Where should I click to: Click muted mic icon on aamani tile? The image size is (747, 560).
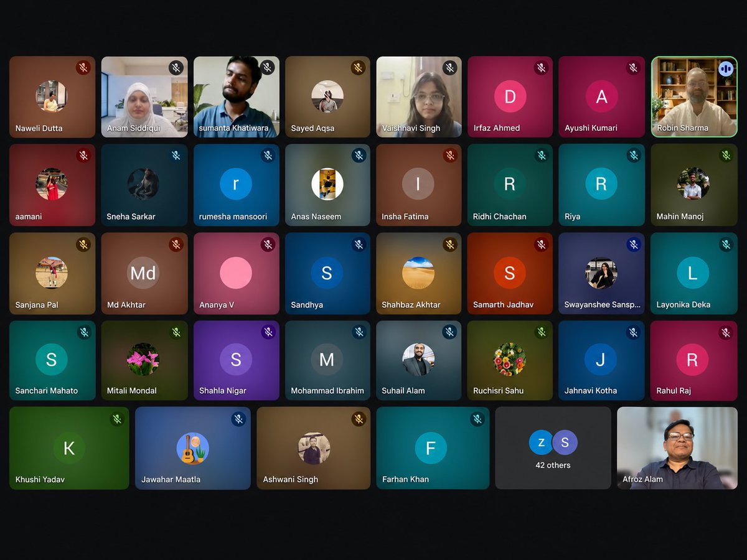pyautogui.click(x=83, y=156)
